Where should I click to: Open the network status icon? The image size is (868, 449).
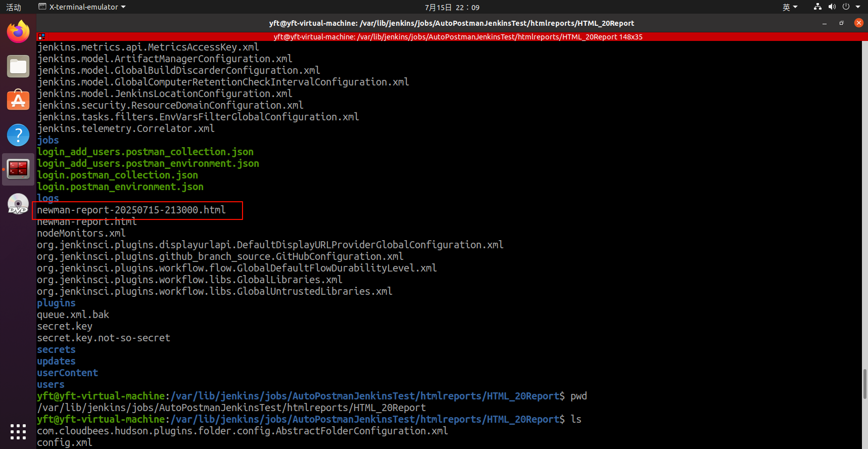817,7
